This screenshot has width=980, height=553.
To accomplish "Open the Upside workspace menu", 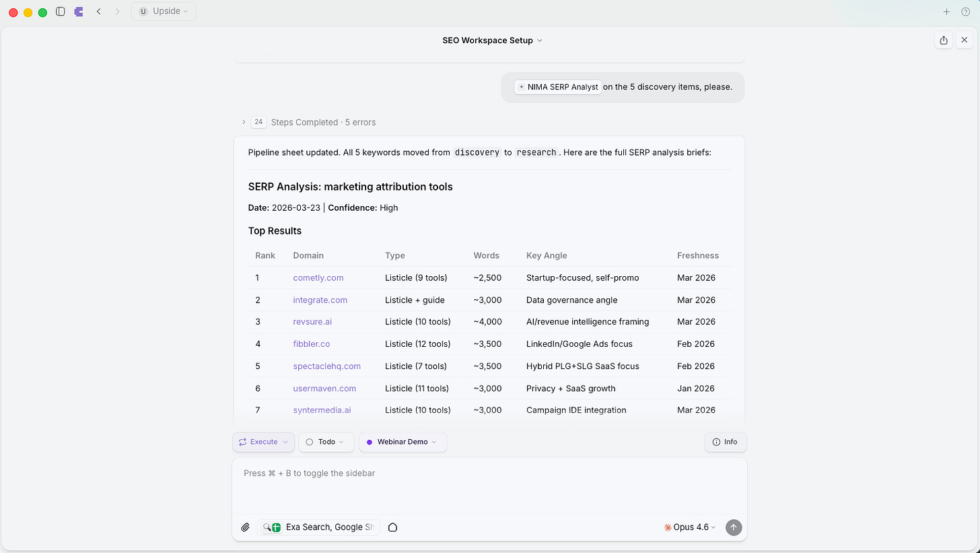I will point(163,11).
